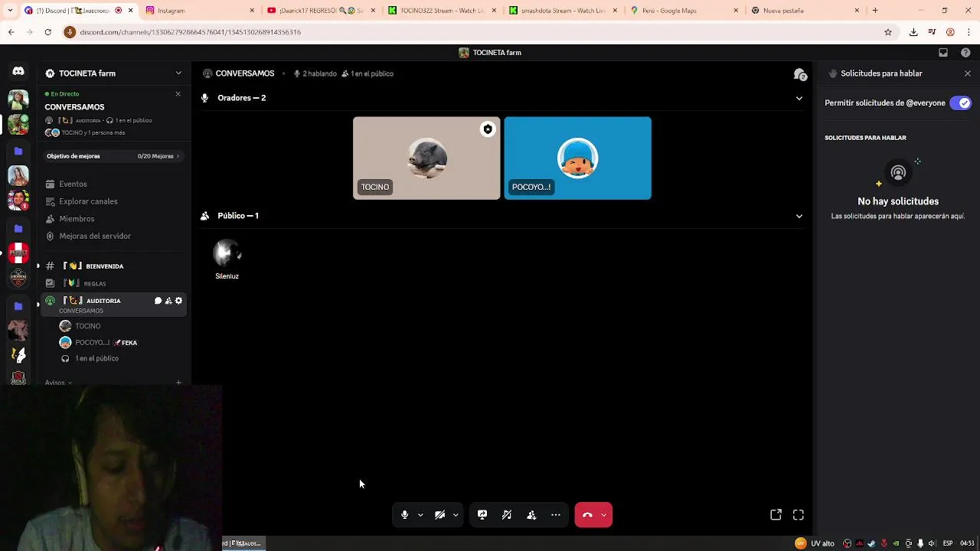
Task: Open Mejoras del servidor
Action: point(95,236)
